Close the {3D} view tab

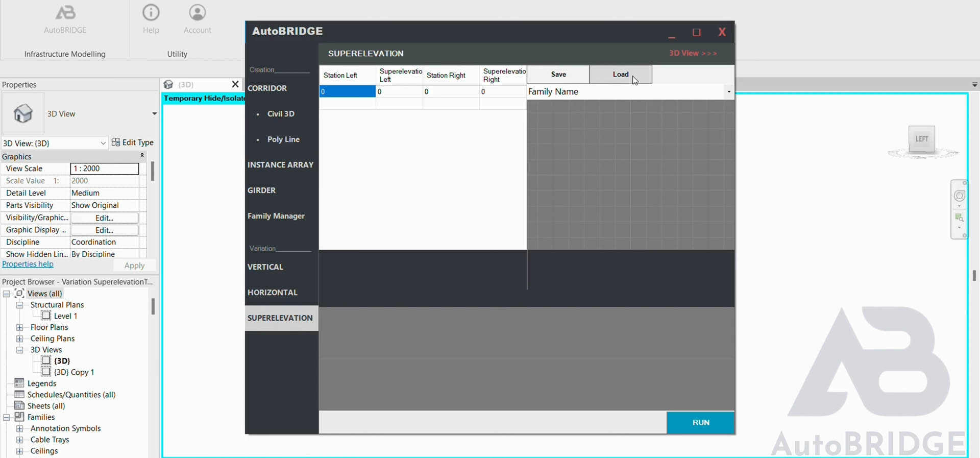[x=235, y=84]
